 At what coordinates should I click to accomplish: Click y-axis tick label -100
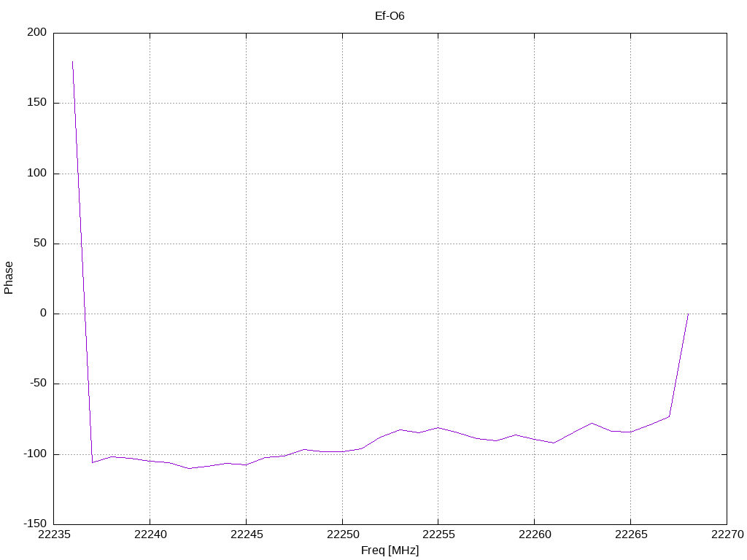pos(35,454)
